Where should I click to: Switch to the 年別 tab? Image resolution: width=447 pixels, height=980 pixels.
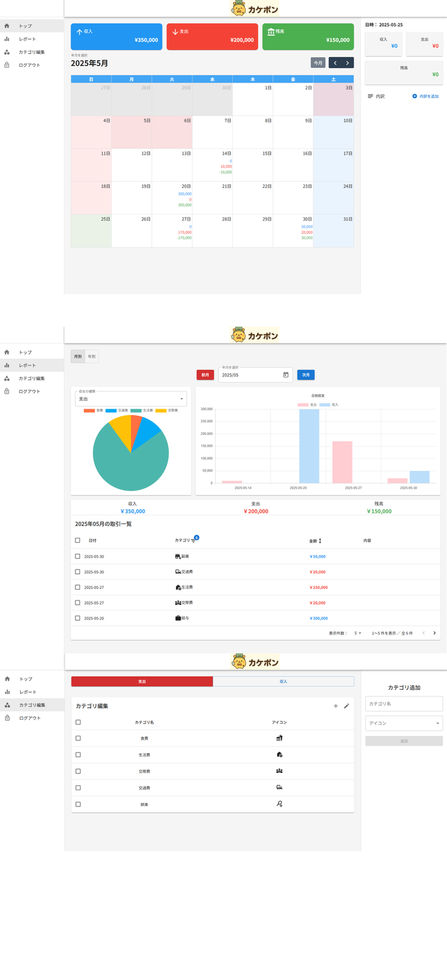(x=92, y=357)
